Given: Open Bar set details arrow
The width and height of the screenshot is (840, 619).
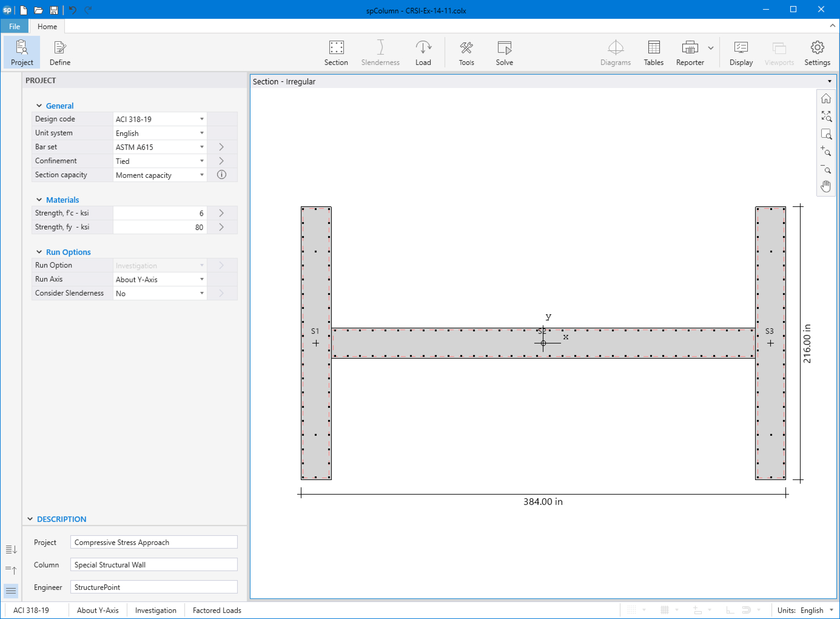Looking at the screenshot, I should point(221,147).
